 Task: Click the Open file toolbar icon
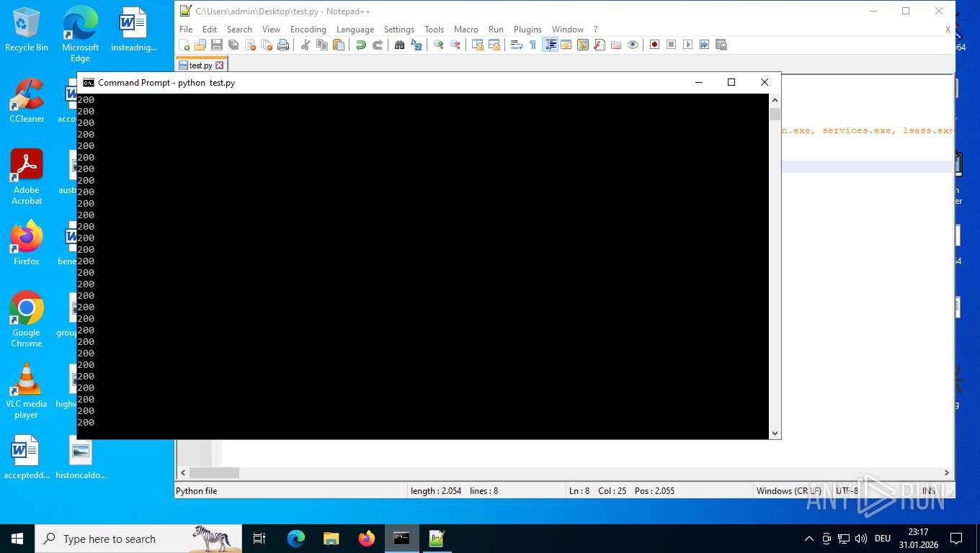[x=200, y=45]
